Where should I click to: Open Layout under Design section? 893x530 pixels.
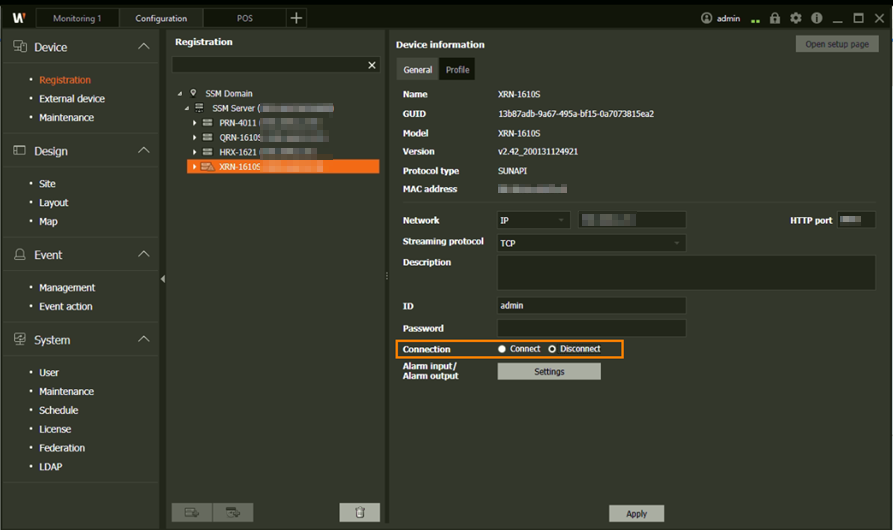(x=54, y=203)
